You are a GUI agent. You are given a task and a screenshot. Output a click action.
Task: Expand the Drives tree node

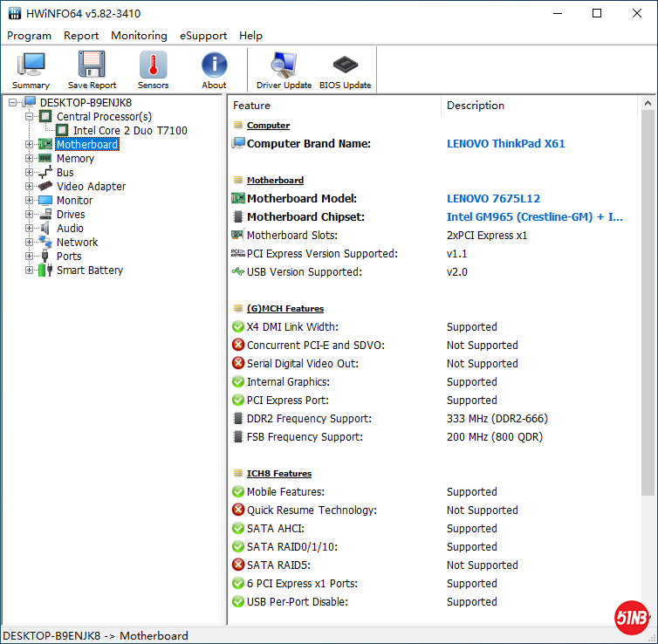[29, 215]
